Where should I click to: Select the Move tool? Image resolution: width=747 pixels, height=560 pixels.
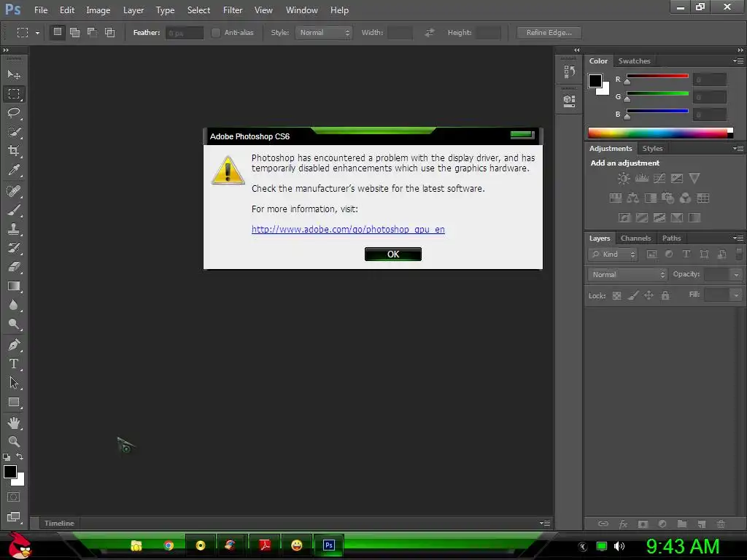[14, 75]
